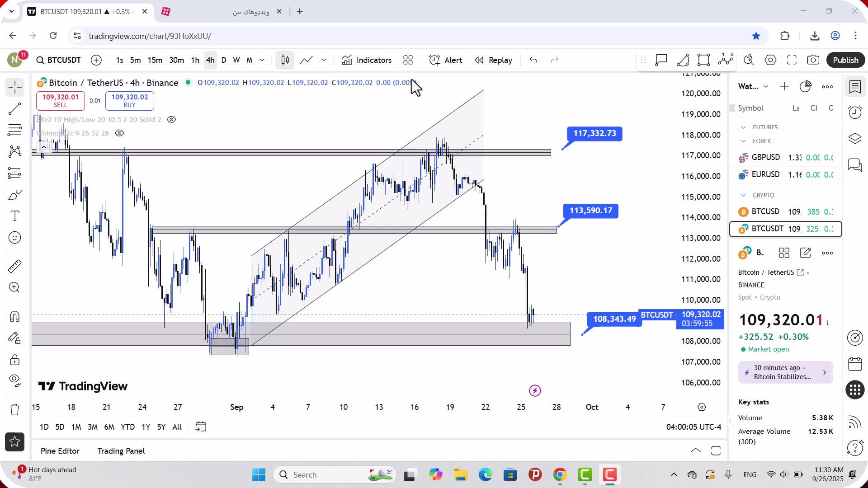Publish the chart idea
868x488 pixels.
(x=845, y=60)
